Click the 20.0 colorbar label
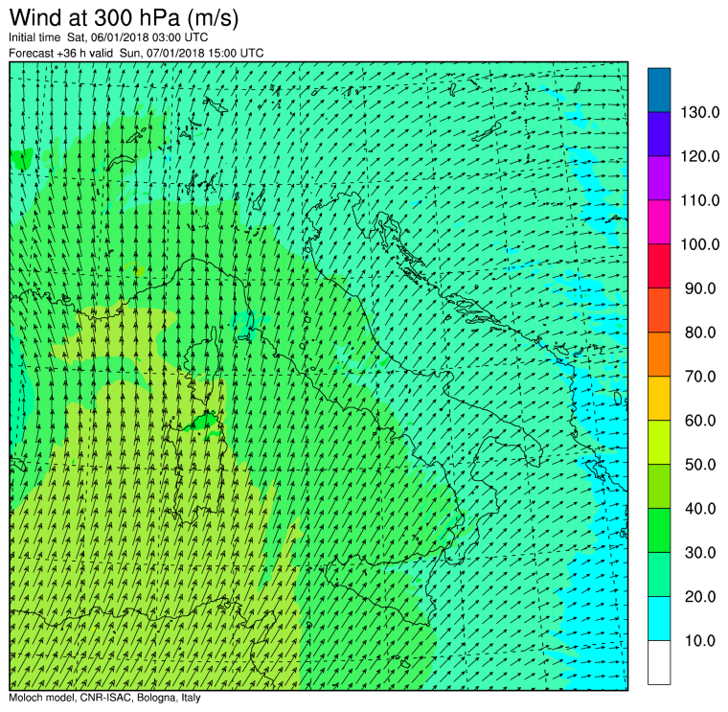Screen dimensions: 728x712 700,596
